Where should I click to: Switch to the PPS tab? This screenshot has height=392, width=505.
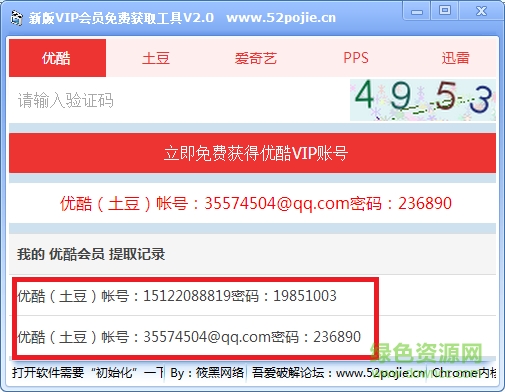coord(356,58)
